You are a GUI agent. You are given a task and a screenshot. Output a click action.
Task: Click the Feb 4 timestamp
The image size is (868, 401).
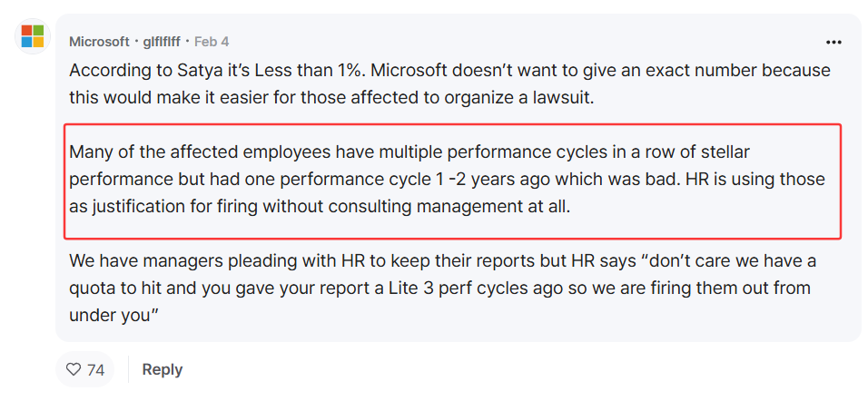point(212,42)
